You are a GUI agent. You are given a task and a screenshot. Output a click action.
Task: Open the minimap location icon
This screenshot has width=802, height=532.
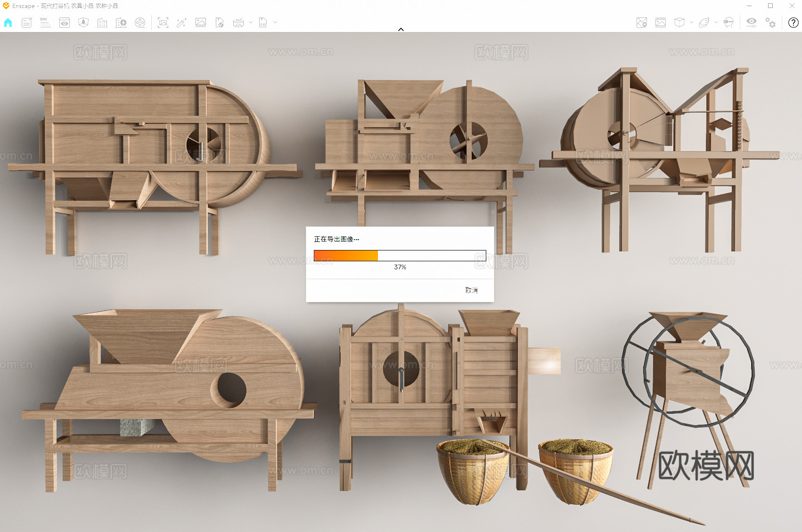(x=642, y=23)
